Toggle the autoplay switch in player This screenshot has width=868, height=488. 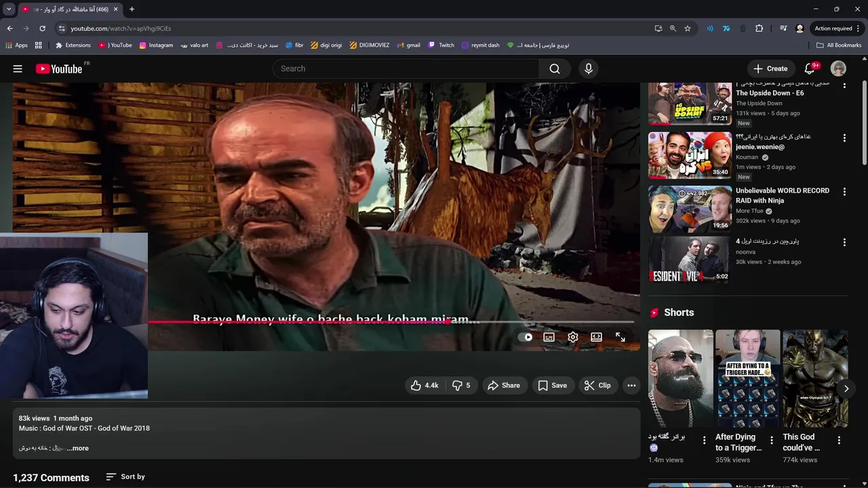coord(526,337)
